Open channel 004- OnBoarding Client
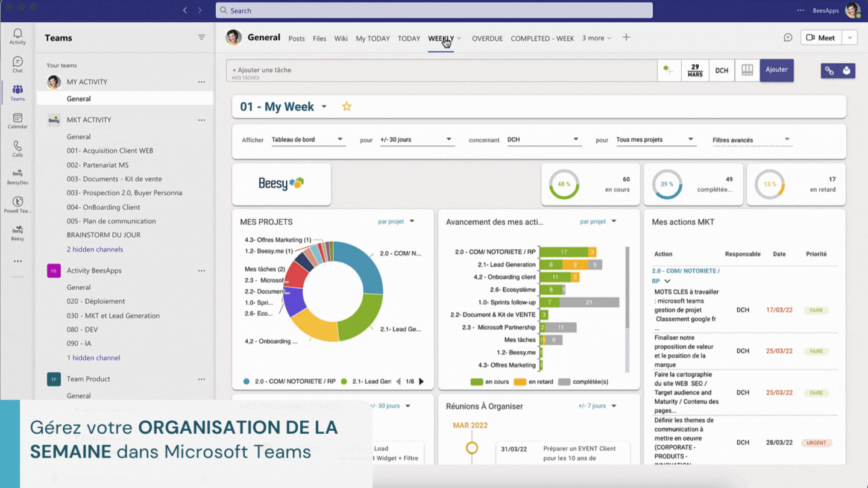 tap(103, 207)
